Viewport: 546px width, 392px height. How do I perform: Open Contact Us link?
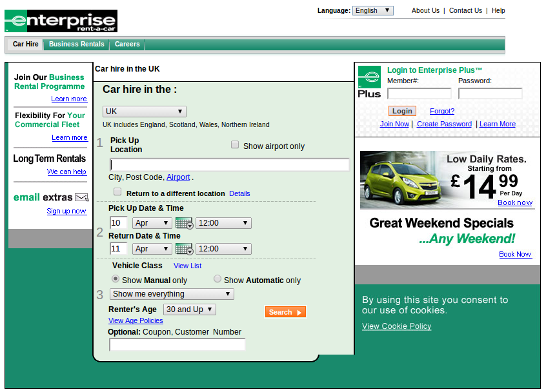coord(465,11)
